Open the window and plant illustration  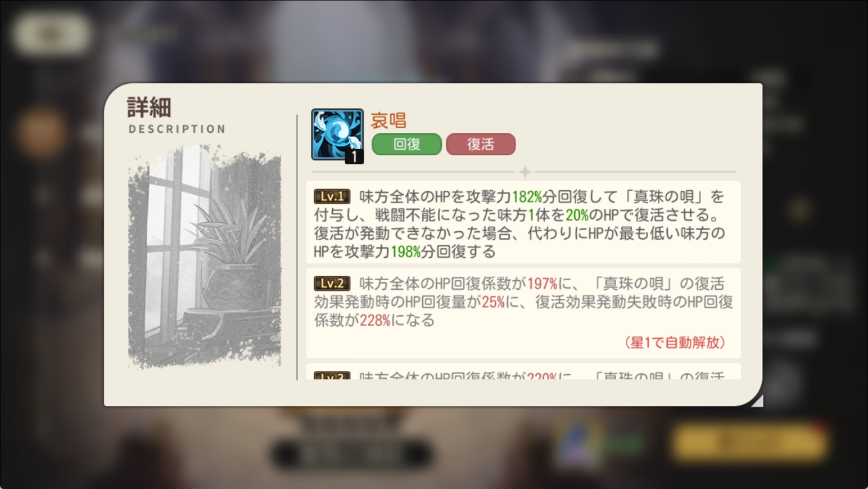(205, 257)
